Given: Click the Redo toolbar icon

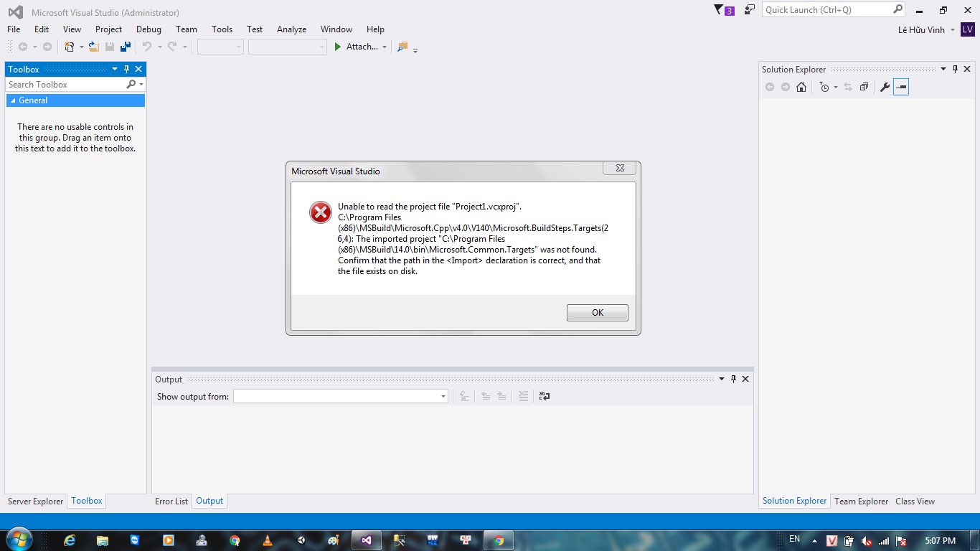Looking at the screenshot, I should pos(172,47).
